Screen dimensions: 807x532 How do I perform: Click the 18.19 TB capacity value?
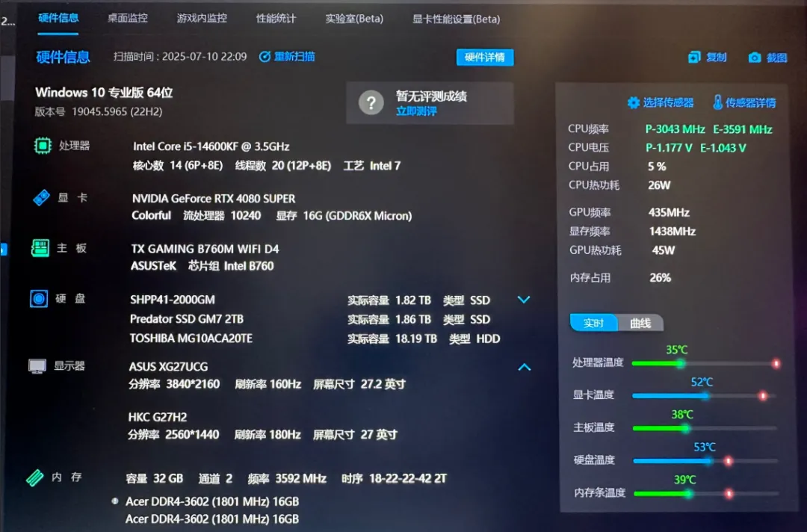[416, 338]
